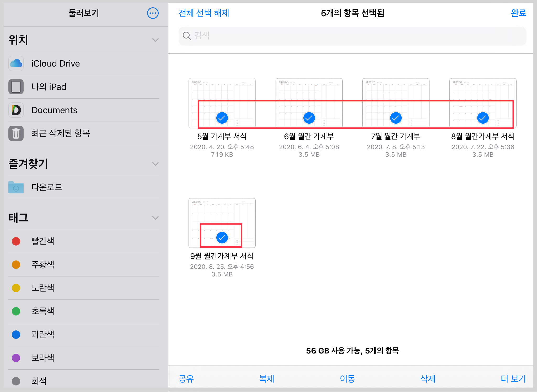Open the 나의 iPad location icon
The width and height of the screenshot is (537, 392).
click(x=16, y=87)
